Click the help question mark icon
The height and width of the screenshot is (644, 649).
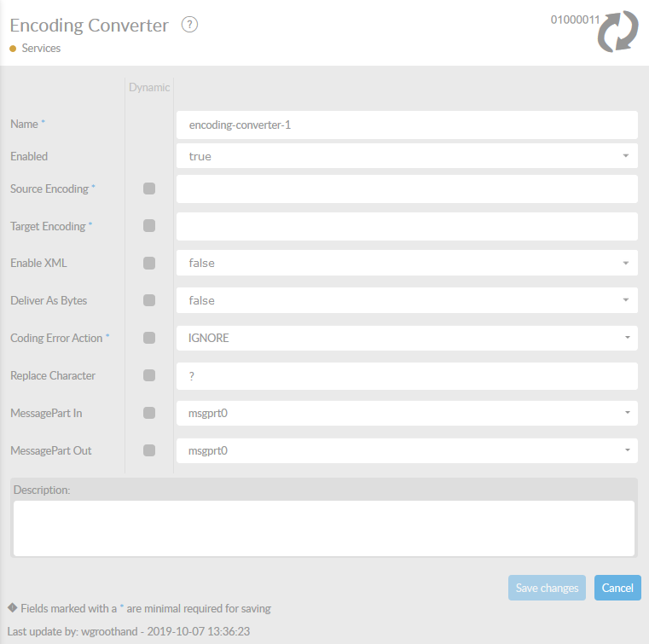point(190,25)
